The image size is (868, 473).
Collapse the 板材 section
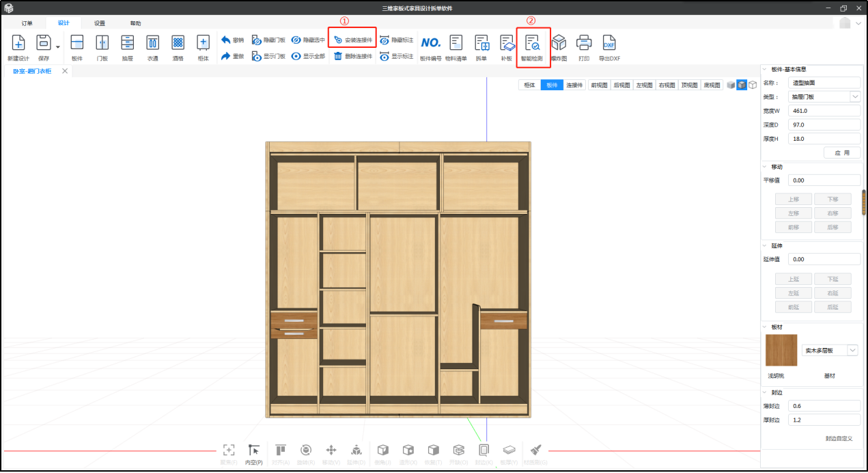click(x=765, y=327)
